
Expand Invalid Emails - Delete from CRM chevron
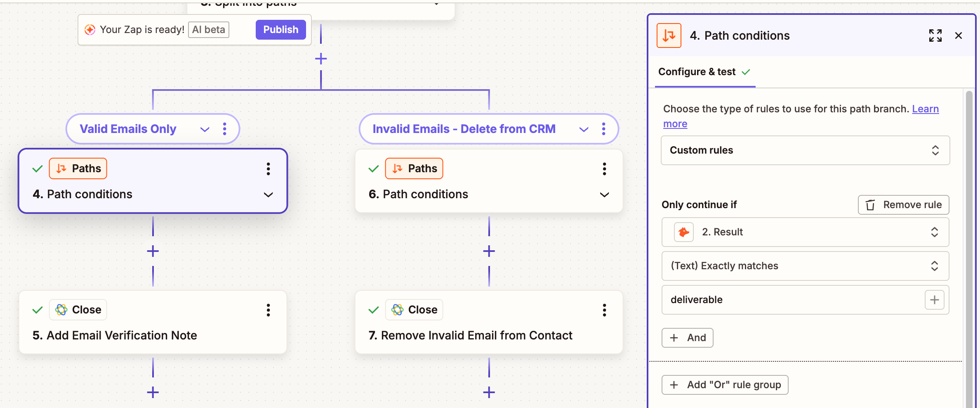[584, 129]
